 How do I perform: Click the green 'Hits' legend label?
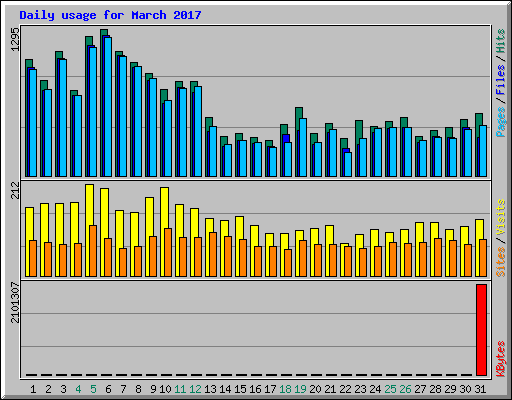click(500, 41)
